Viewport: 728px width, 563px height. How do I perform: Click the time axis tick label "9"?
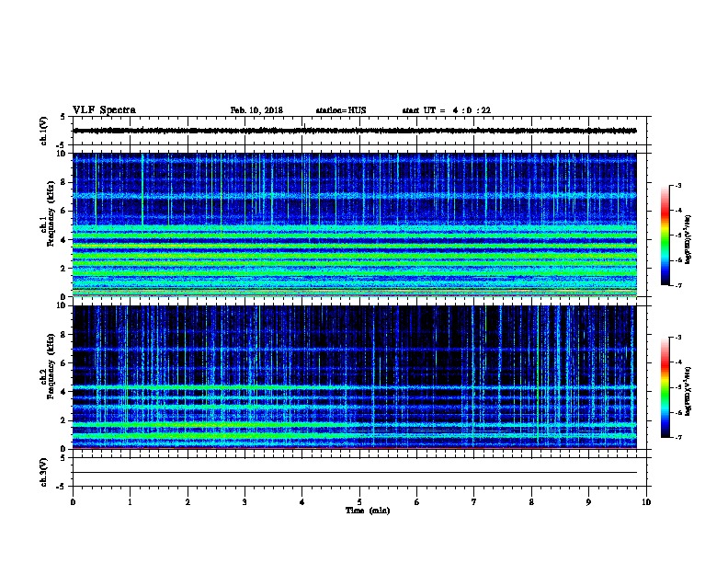pos(588,502)
